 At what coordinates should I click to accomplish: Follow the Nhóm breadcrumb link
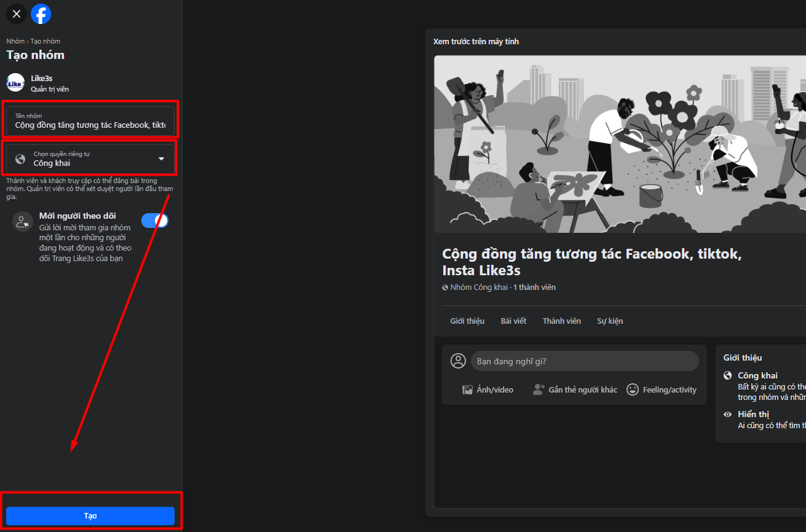tap(15, 41)
